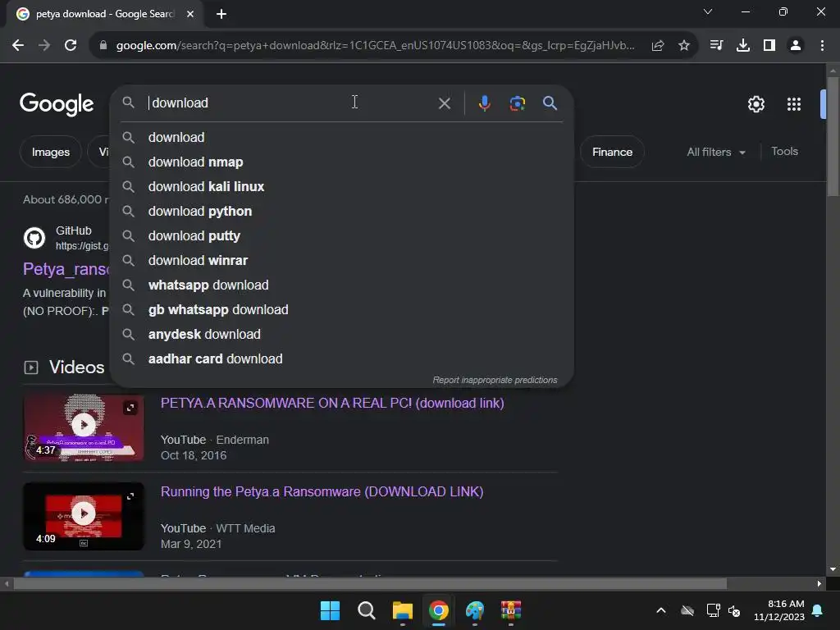The width and height of the screenshot is (840, 630).
Task: Open WinRAR from the taskbar
Action: [x=511, y=610]
